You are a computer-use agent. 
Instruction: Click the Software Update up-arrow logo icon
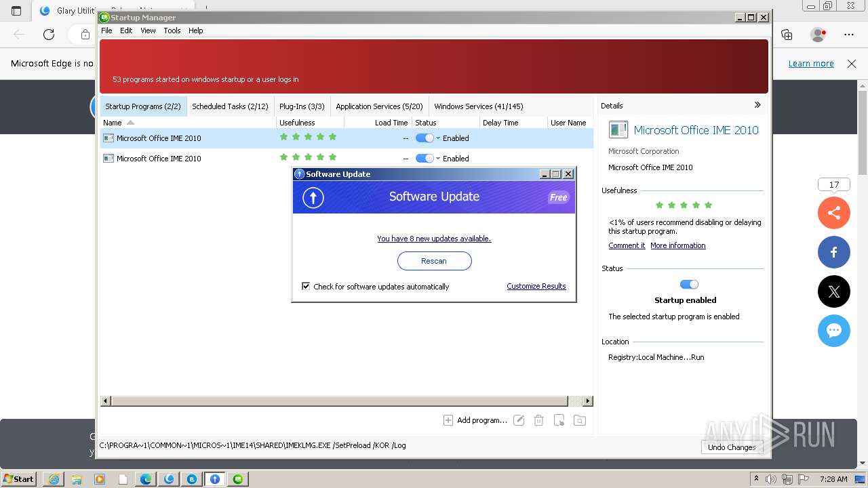tap(313, 197)
